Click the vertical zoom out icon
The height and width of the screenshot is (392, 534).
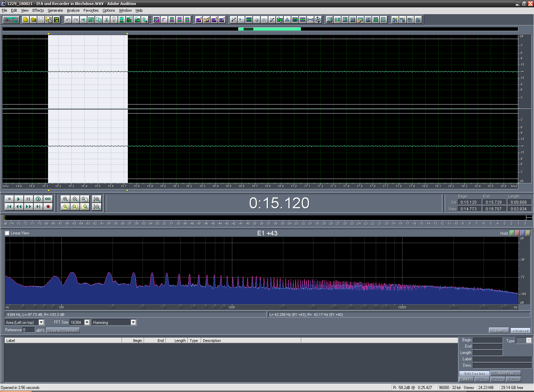(x=97, y=207)
